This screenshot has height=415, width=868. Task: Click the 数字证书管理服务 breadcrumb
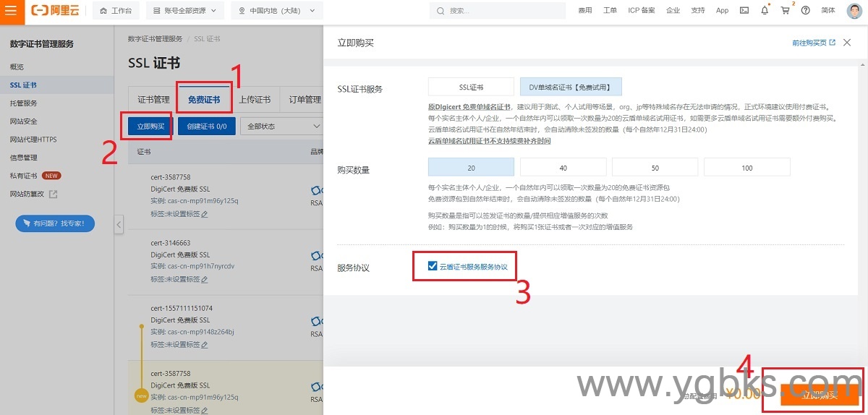pos(155,38)
